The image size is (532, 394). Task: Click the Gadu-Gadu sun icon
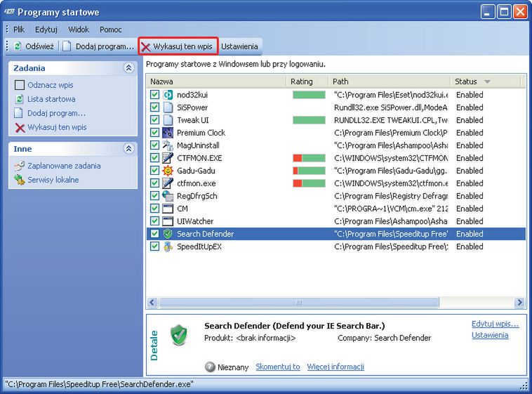coord(168,171)
